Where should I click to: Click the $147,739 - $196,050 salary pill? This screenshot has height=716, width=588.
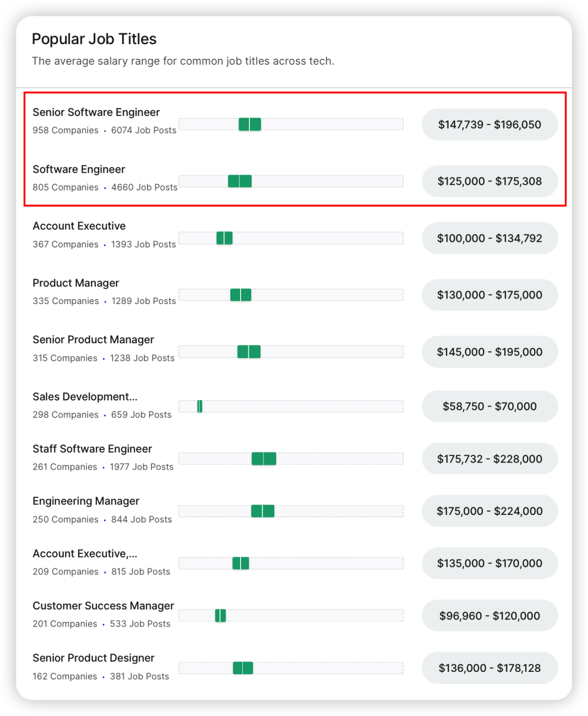click(x=489, y=125)
